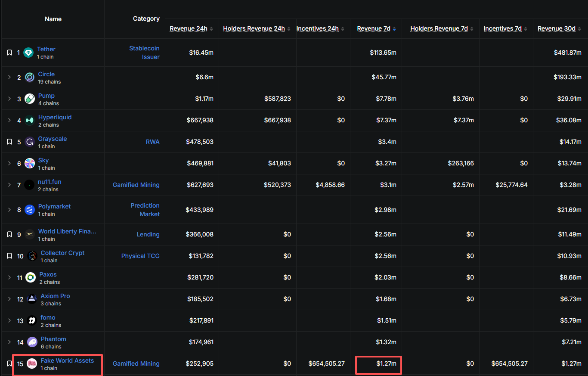Viewport: 588px width, 376px height.
Task: Click the Polymarket logo icon
Action: point(30,210)
